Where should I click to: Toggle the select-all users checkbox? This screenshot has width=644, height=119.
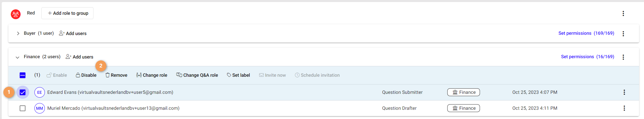click(23, 75)
